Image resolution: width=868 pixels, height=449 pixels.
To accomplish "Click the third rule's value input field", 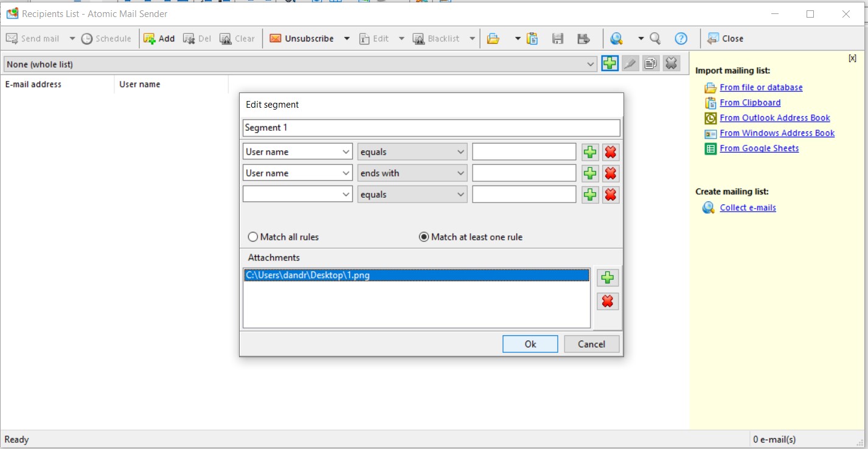I will [524, 195].
